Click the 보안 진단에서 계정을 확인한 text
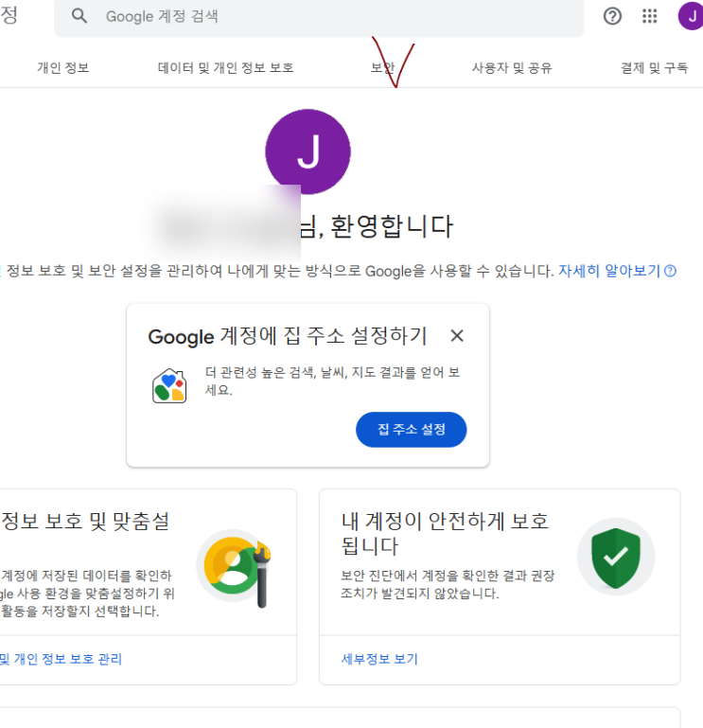This screenshot has width=703, height=728. tap(448, 584)
